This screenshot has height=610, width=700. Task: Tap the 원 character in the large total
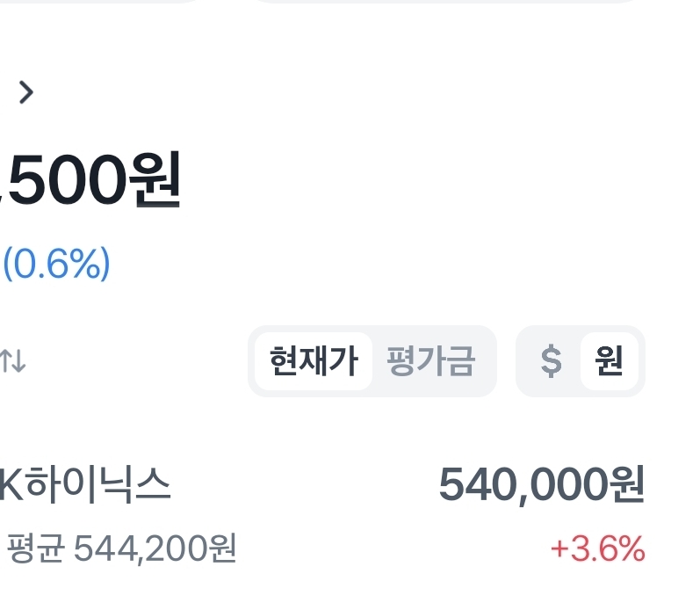(156, 180)
